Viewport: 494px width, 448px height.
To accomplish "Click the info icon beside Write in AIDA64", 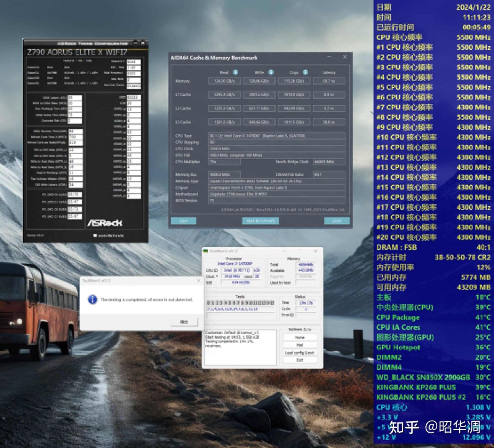I will click(271, 72).
